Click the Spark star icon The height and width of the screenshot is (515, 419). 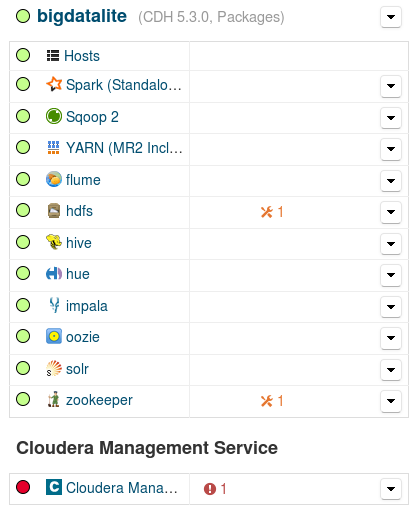(x=54, y=84)
